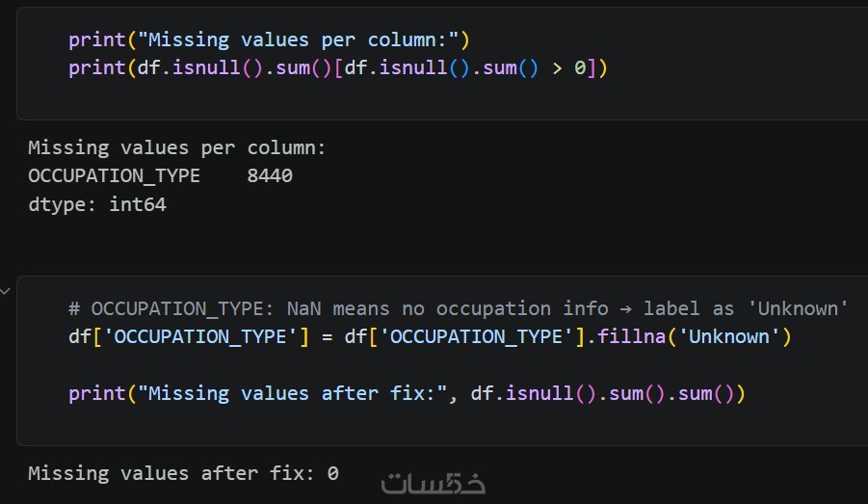Click the first print keyword in the top cell
This screenshot has height=504, width=868.
[96, 40]
